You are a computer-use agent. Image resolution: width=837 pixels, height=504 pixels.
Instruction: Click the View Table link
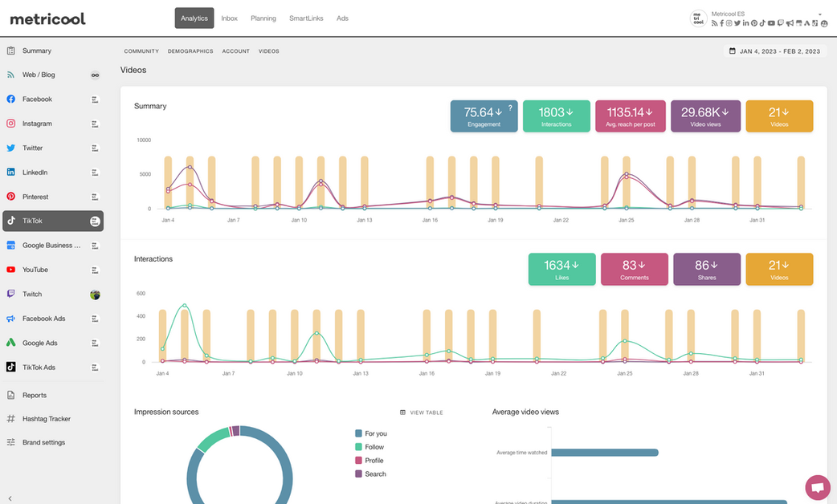pos(422,413)
